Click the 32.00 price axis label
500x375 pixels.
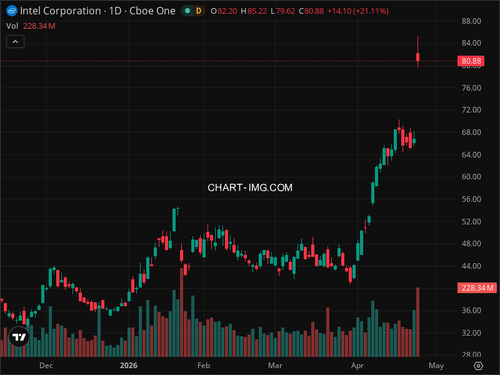pyautogui.click(x=471, y=333)
